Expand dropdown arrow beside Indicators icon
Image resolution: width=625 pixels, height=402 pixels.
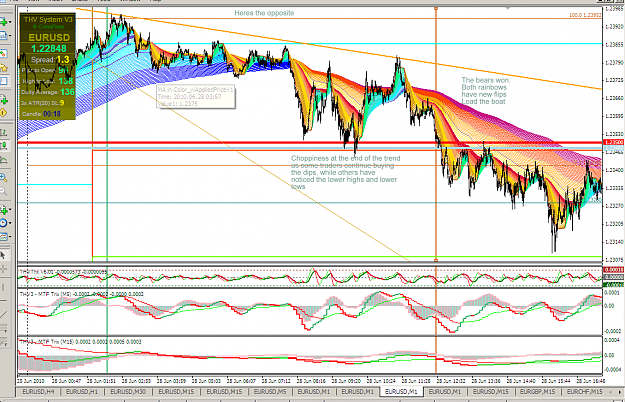[x=10, y=210]
